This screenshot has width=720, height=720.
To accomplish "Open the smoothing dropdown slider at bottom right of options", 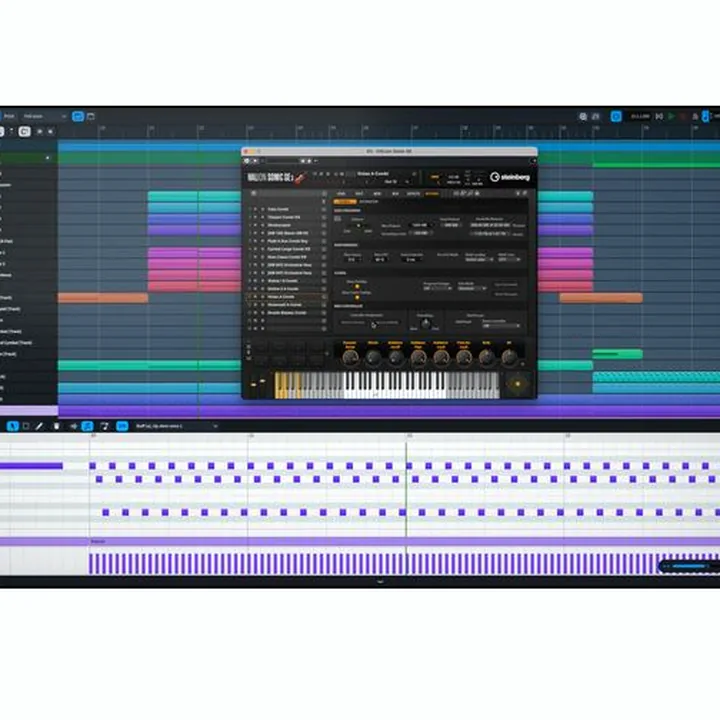I will pyautogui.click(x=501, y=326).
